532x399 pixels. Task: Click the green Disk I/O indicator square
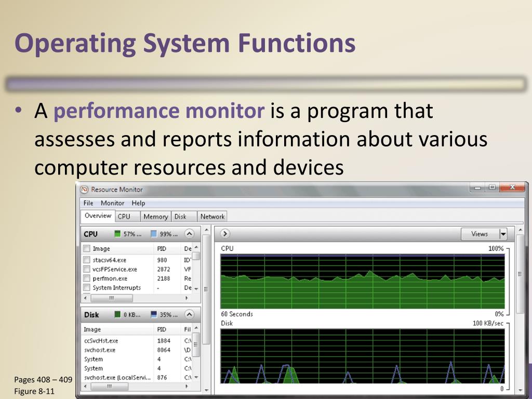[118, 315]
